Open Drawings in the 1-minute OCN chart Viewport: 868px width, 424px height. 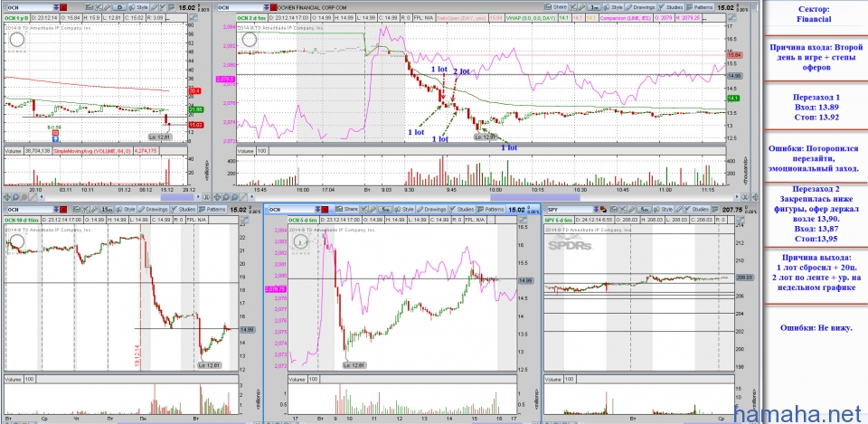pyautogui.click(x=640, y=7)
